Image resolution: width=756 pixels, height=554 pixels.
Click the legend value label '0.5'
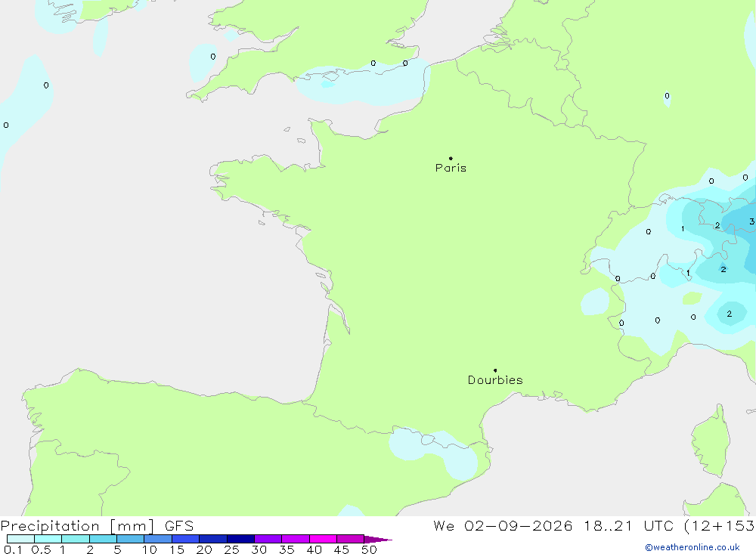(x=41, y=549)
